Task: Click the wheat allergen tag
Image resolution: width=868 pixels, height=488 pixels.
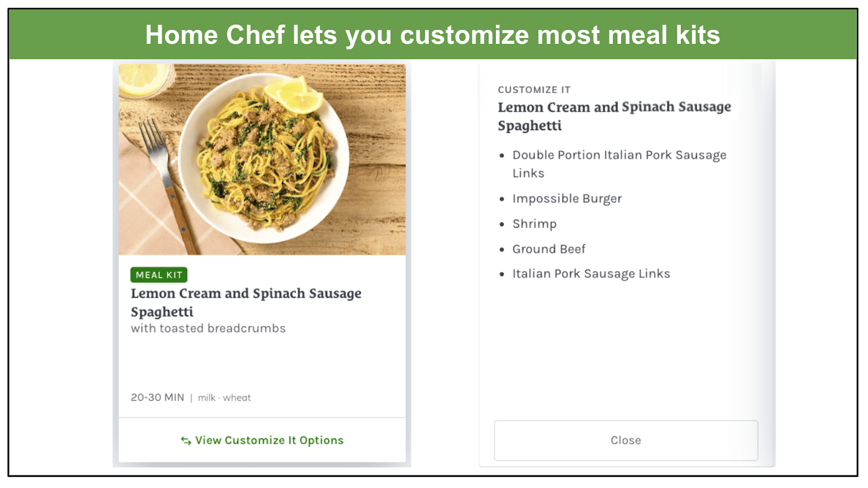Action: point(237,398)
